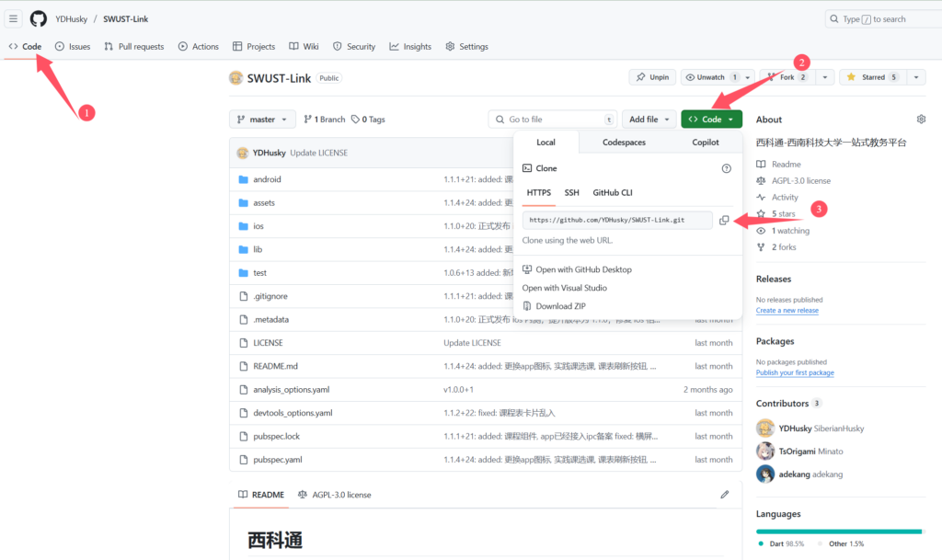Viewport: 942px width, 560px height.
Task: Click YDHusky contributor avatar
Action: click(x=764, y=429)
